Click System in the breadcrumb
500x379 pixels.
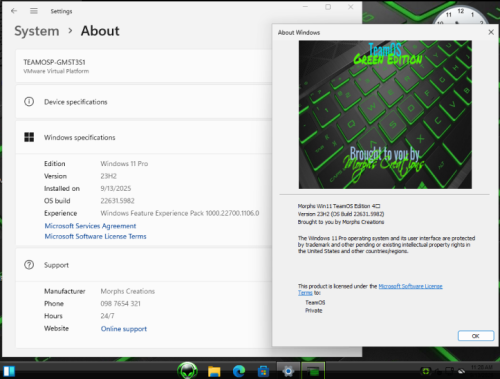pos(37,31)
